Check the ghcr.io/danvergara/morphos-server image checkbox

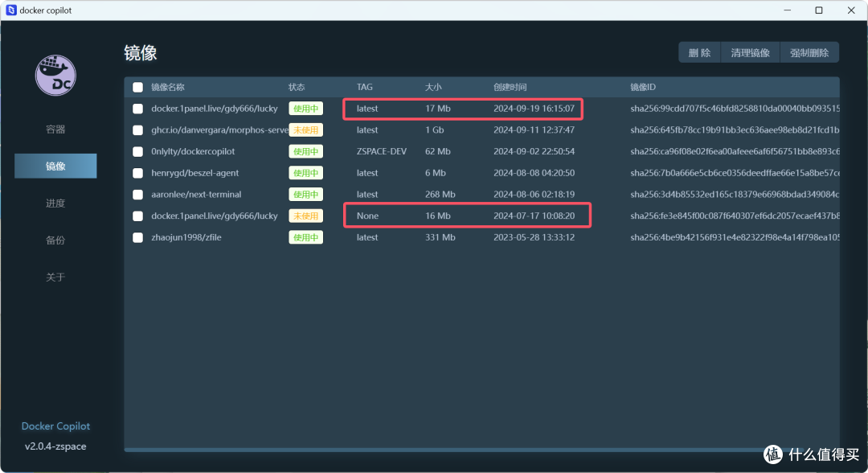click(x=138, y=130)
